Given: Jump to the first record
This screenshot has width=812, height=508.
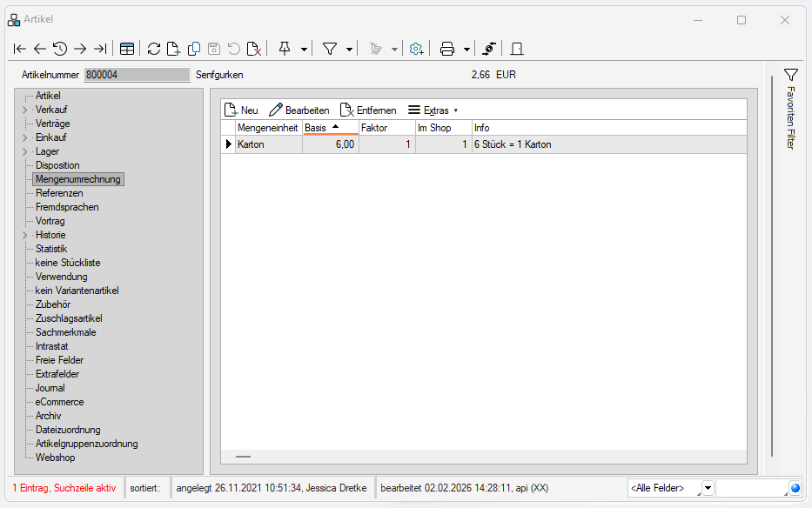Looking at the screenshot, I should (20, 49).
